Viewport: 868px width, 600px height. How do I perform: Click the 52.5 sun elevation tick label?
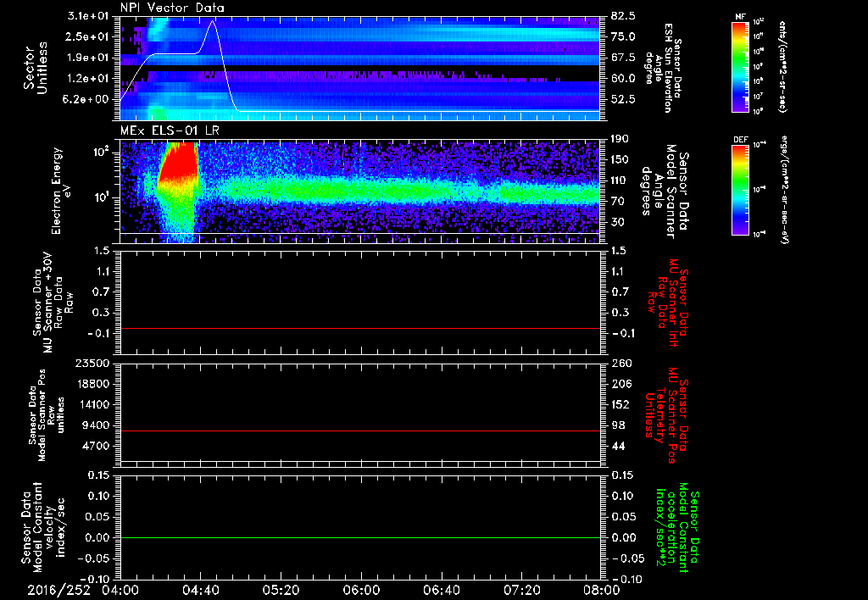pos(623,98)
